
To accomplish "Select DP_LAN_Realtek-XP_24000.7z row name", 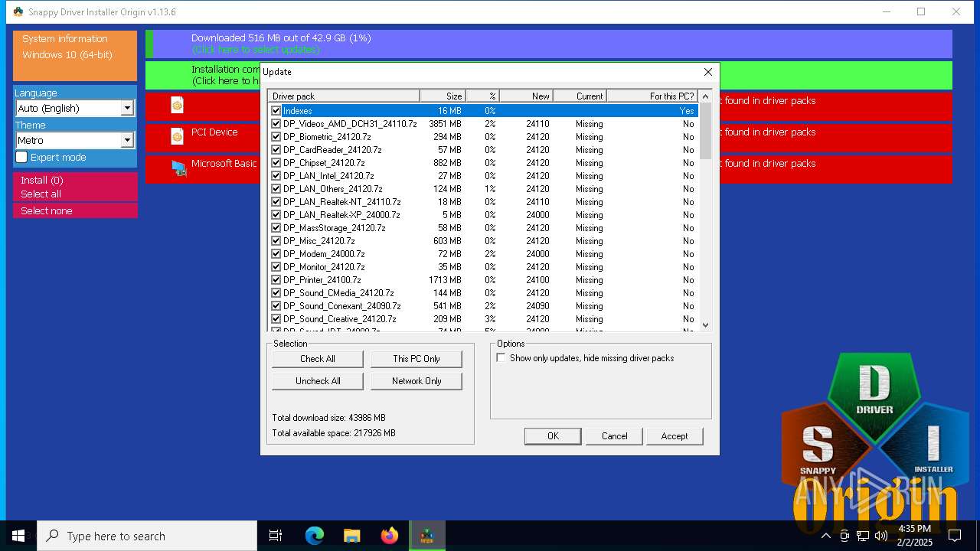I will (x=341, y=215).
